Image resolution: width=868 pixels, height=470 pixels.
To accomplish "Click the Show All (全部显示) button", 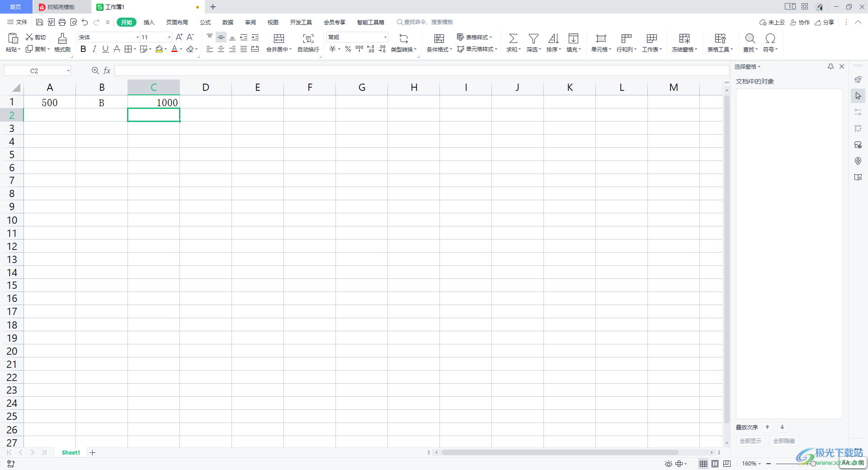I will point(750,441).
